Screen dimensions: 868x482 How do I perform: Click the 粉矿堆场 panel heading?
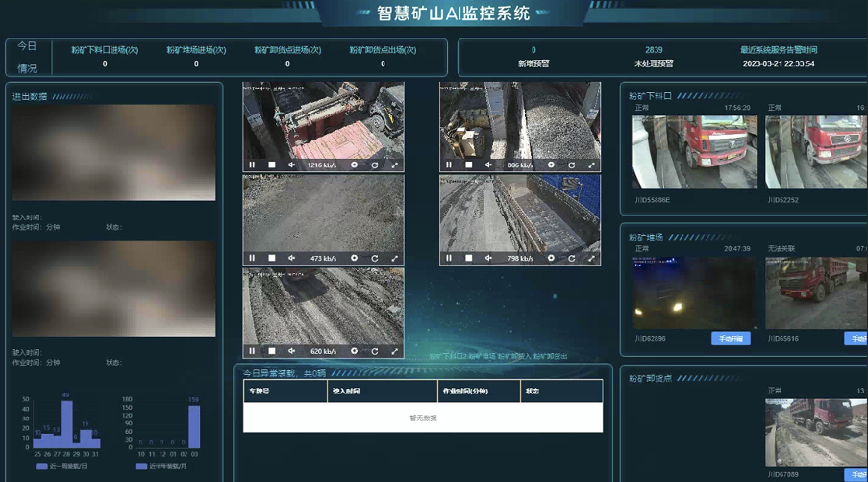645,237
